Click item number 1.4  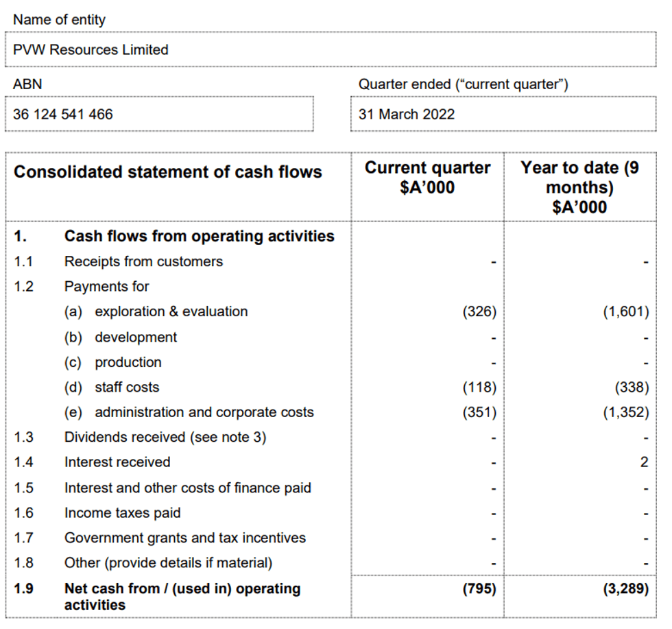(x=23, y=462)
